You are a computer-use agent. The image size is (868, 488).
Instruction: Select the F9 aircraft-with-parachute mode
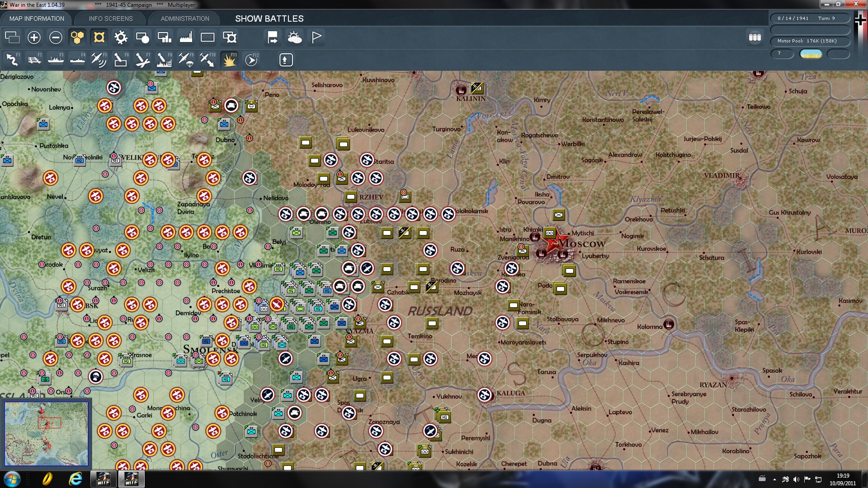click(186, 60)
